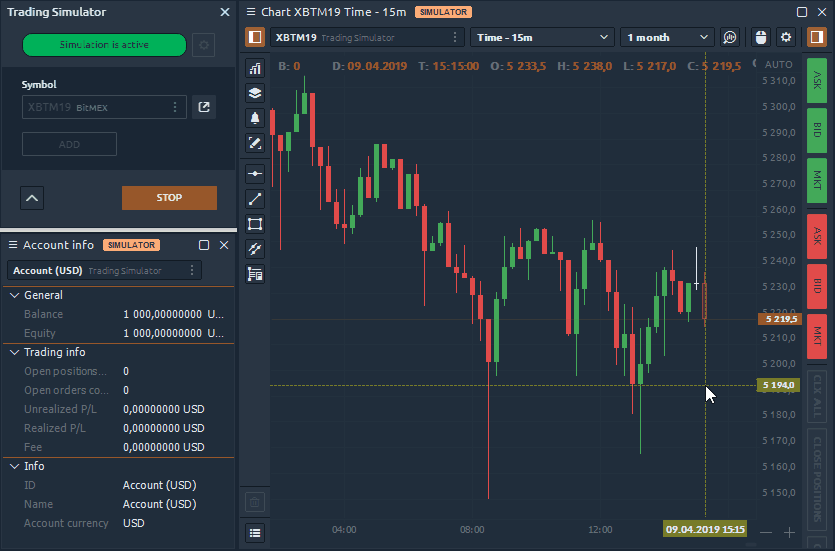Click the disabled trash delete drawings icon
Image resolution: width=835 pixels, height=553 pixels.
tap(255, 502)
